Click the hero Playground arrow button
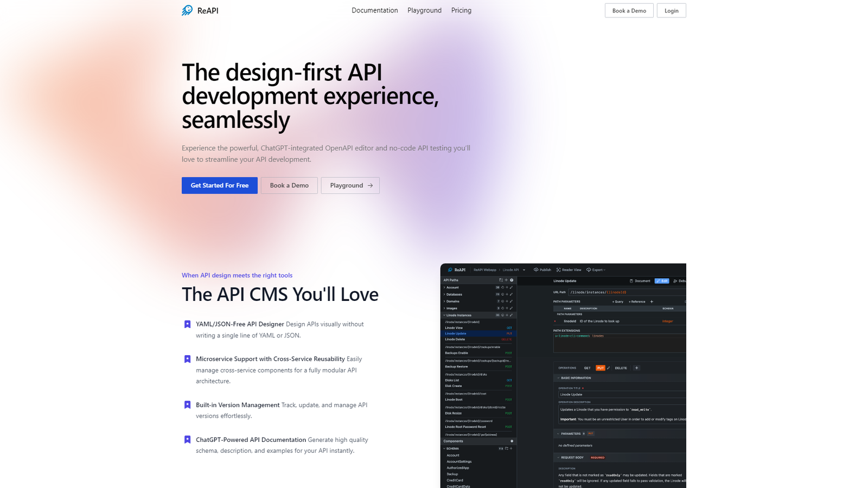 [350, 185]
